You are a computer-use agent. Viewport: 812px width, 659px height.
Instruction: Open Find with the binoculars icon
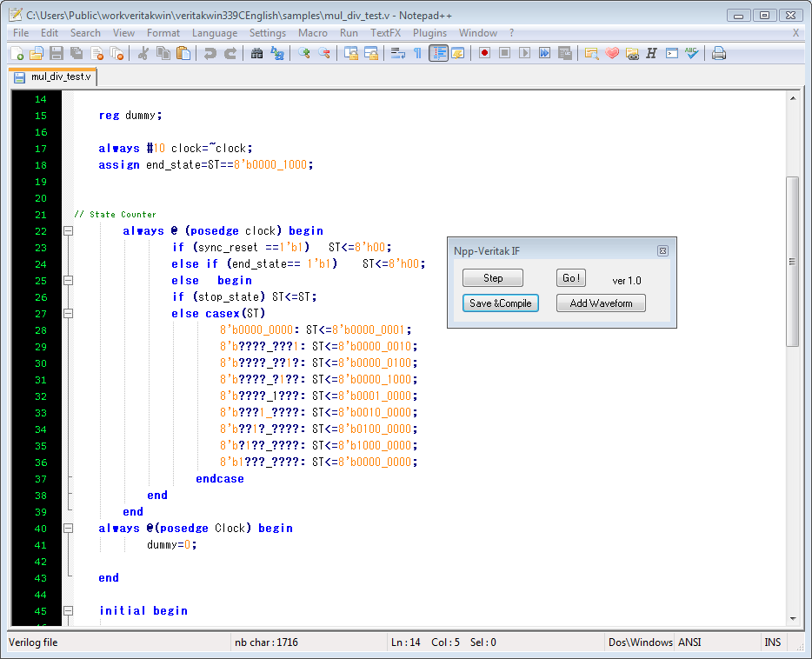(x=256, y=53)
